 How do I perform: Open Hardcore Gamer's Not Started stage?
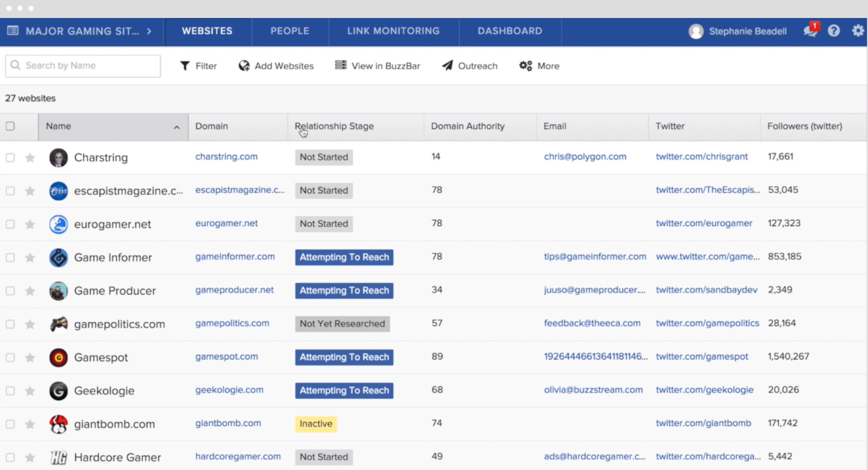(x=324, y=457)
